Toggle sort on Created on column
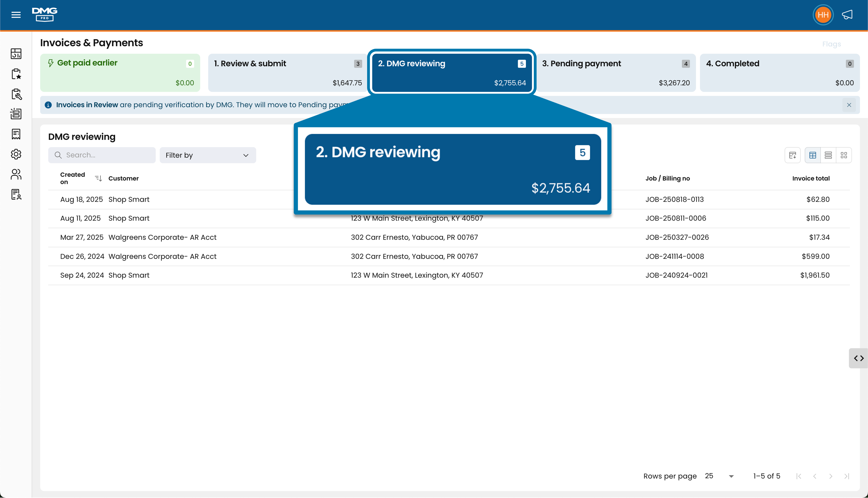 pyautogui.click(x=98, y=178)
